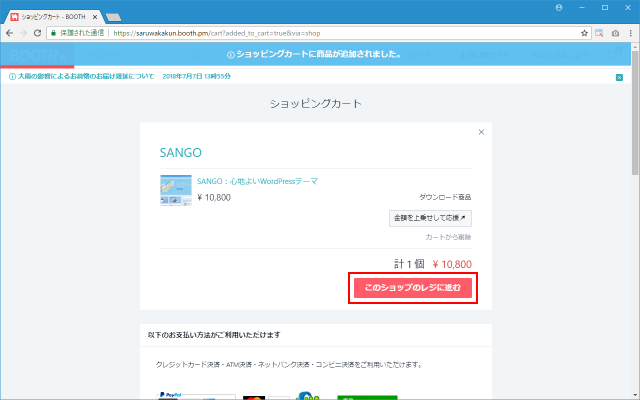Bookmark this page with the star icon
The width and height of the screenshot is (640, 400).
point(584,33)
